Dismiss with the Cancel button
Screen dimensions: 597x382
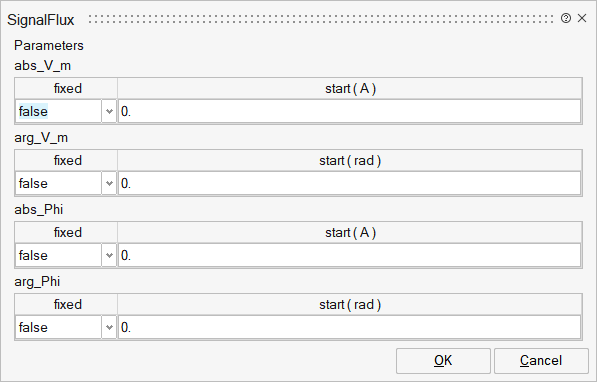[x=541, y=361]
